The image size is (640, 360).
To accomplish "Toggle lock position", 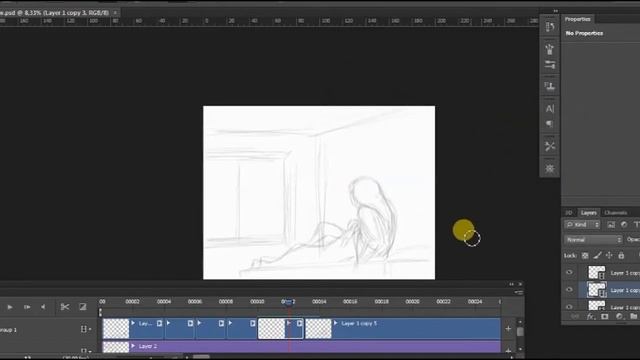I will tap(609, 256).
